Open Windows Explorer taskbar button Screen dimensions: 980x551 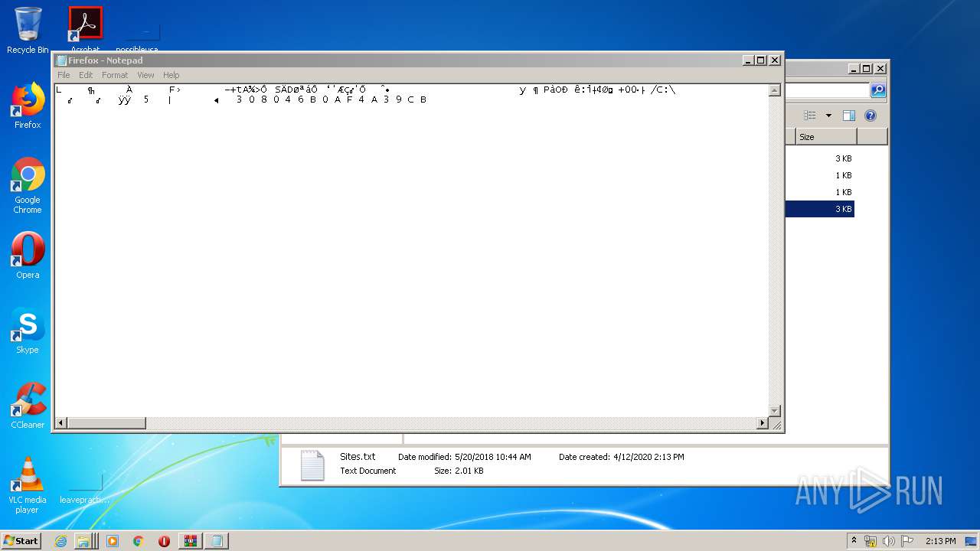pyautogui.click(x=86, y=541)
